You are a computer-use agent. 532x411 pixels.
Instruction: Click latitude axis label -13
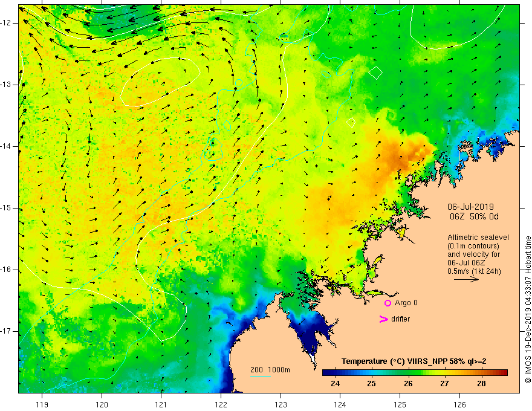[6, 85]
